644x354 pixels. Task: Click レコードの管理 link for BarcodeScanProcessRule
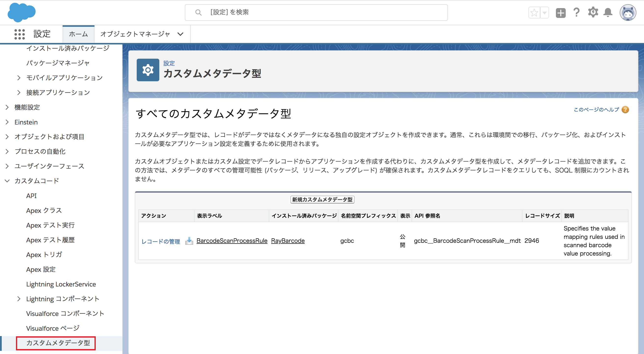pyautogui.click(x=161, y=241)
